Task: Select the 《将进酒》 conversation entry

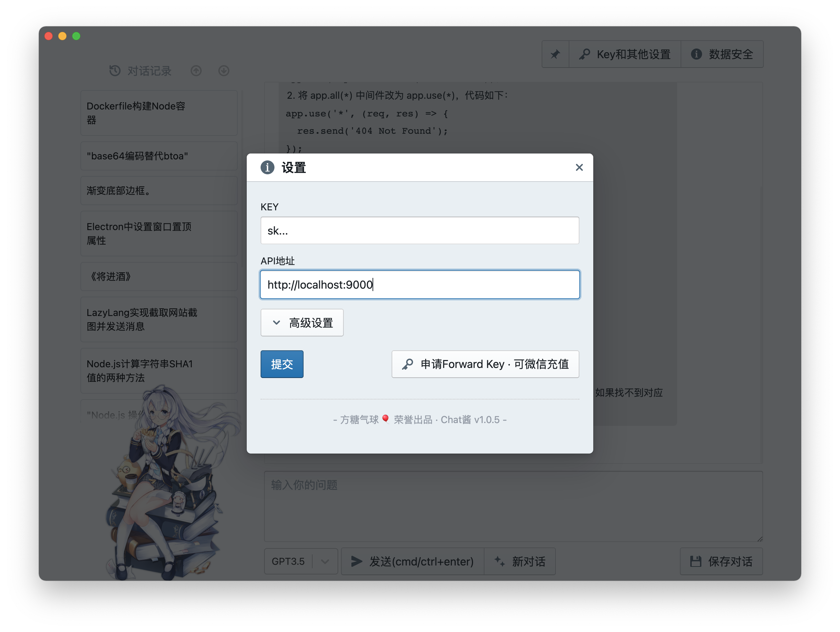Action: coord(159,276)
